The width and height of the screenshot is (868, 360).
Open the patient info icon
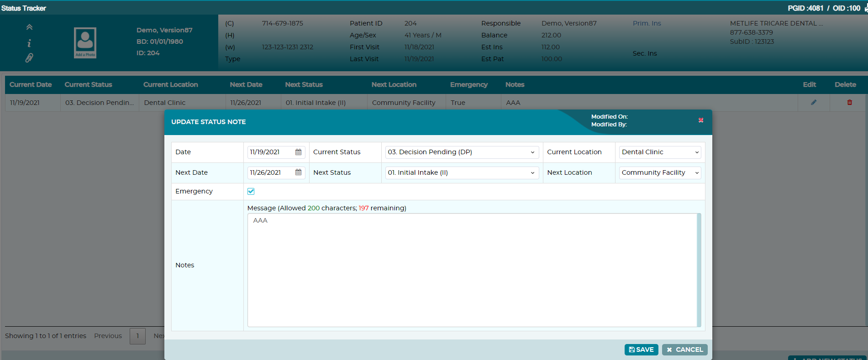pyautogui.click(x=29, y=43)
